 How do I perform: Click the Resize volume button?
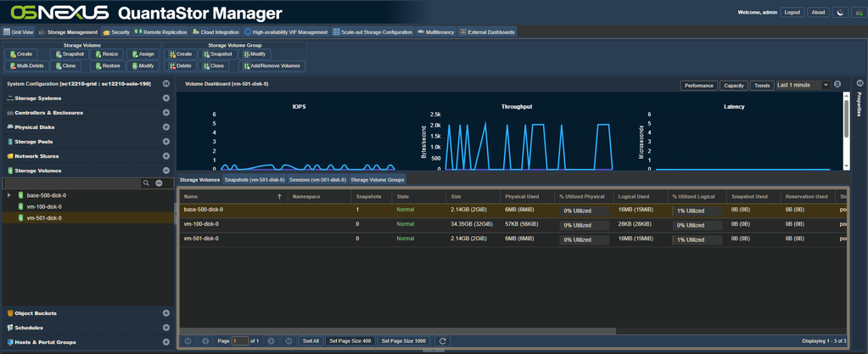click(x=106, y=54)
